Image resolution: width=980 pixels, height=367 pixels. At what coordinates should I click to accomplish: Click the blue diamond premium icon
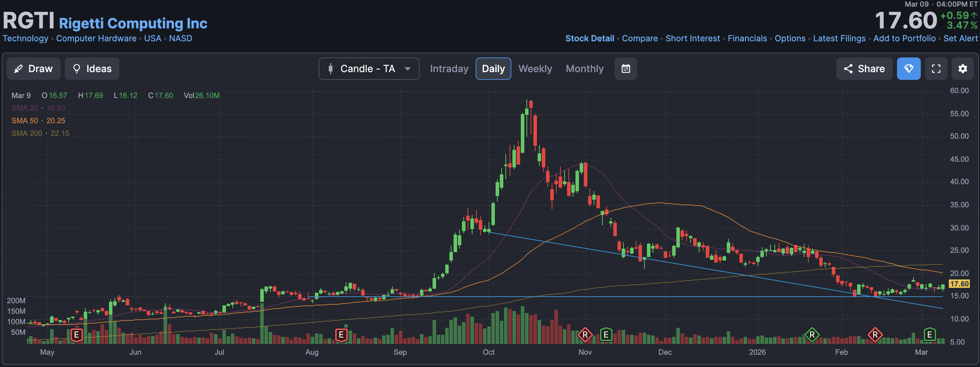909,69
